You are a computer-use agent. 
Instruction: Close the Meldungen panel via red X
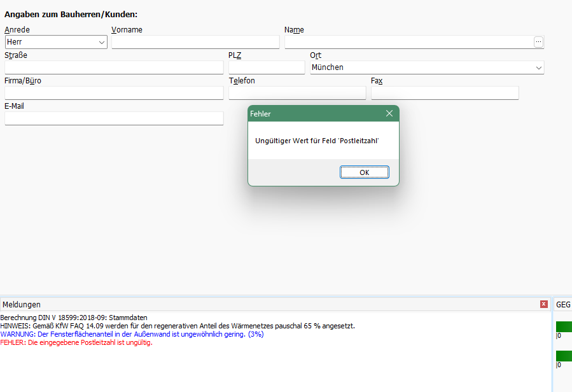[x=543, y=304]
